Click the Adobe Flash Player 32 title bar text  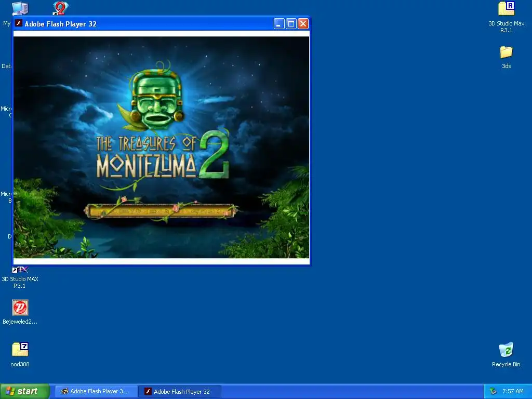(61, 24)
